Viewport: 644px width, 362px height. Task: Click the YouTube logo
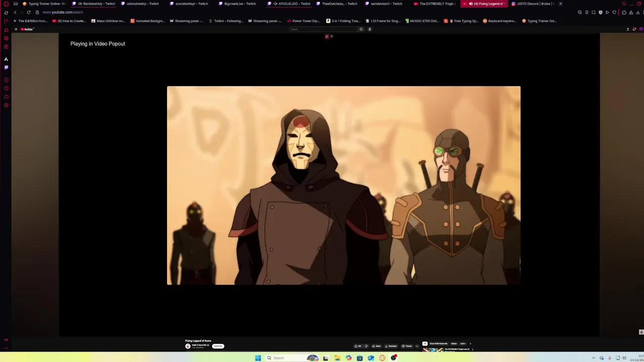(27, 29)
